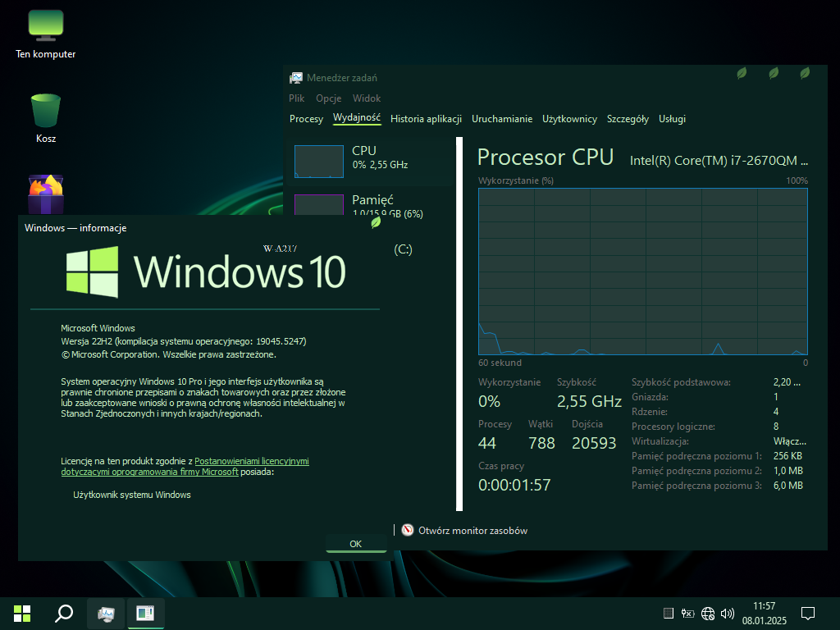Open Microsoft license terms link

[251, 462]
